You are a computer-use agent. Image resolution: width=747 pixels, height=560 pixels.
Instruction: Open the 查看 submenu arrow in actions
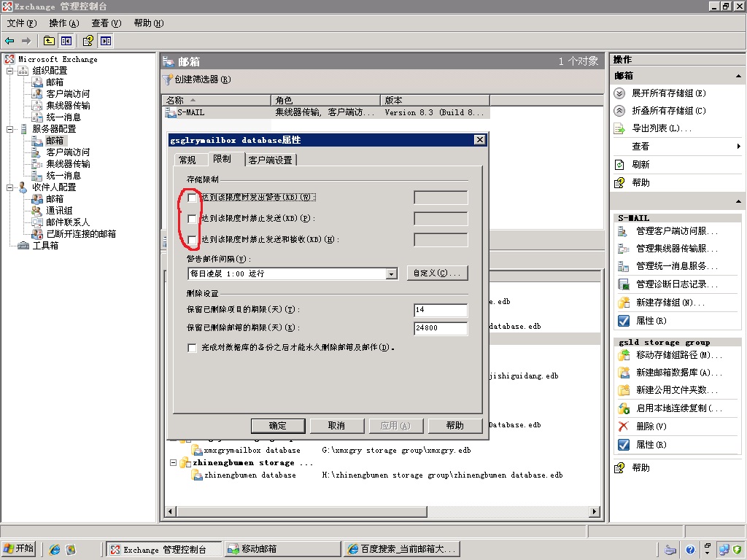point(738,147)
